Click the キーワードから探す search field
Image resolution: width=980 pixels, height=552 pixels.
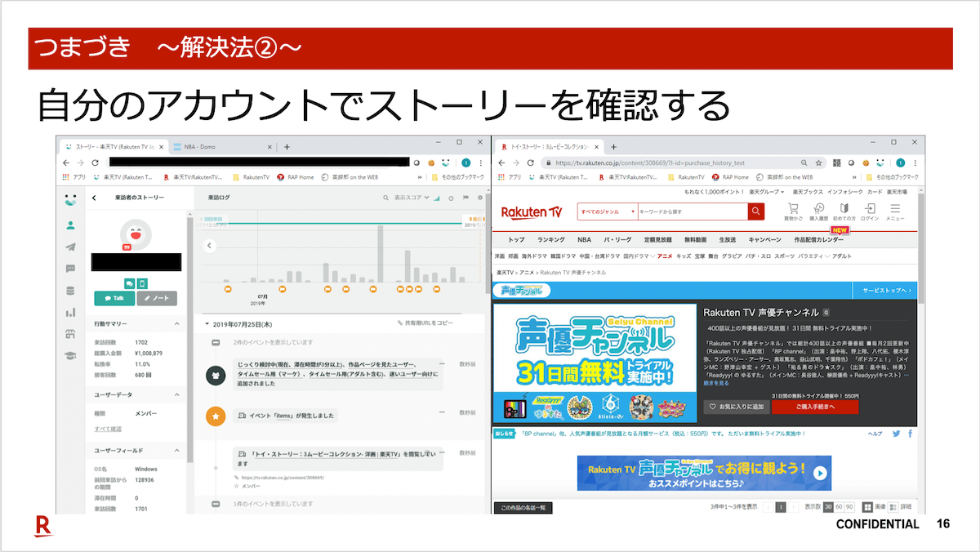tap(692, 211)
